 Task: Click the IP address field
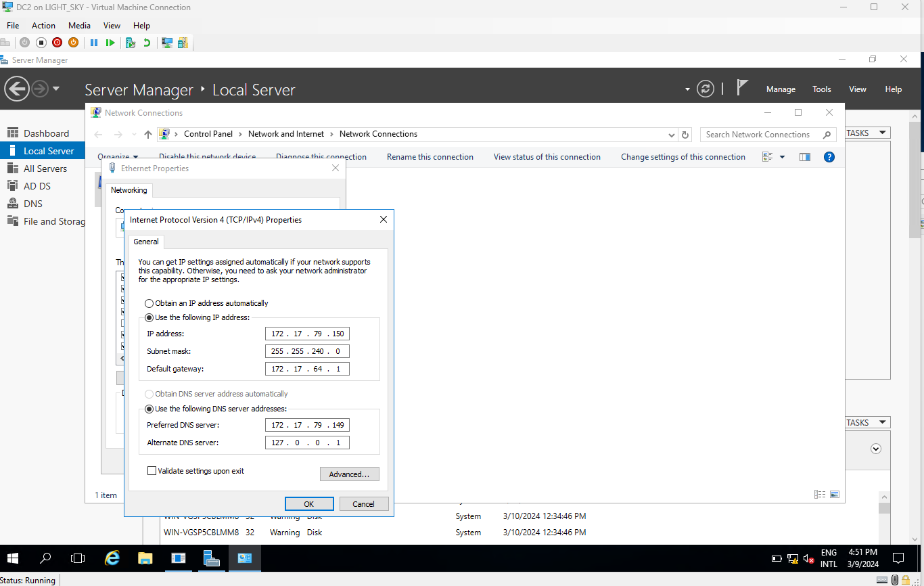point(308,334)
